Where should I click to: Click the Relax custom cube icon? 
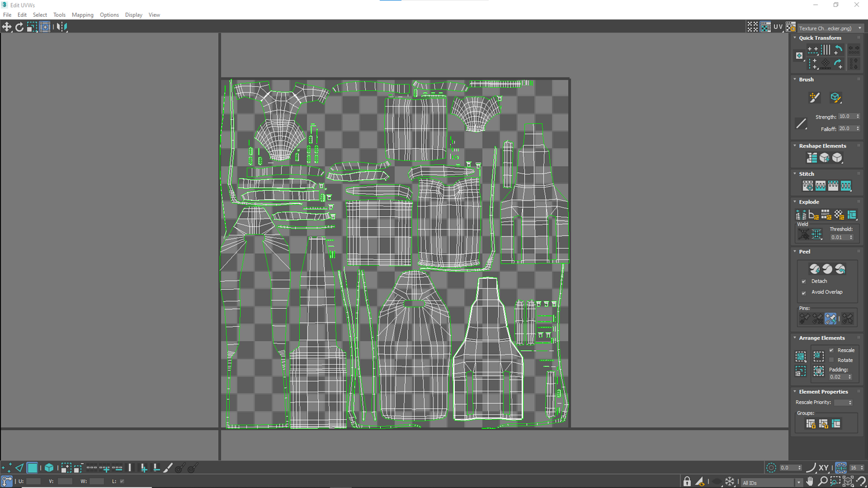coord(837,158)
